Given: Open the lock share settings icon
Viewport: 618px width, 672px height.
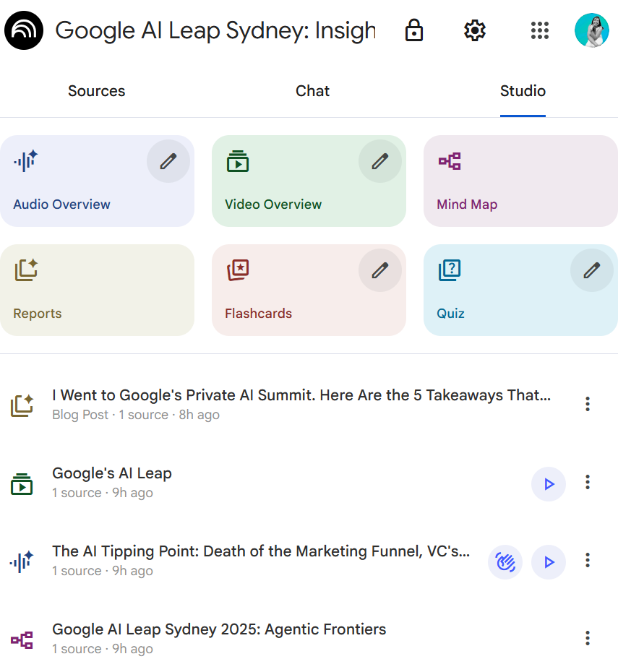Looking at the screenshot, I should [x=413, y=30].
